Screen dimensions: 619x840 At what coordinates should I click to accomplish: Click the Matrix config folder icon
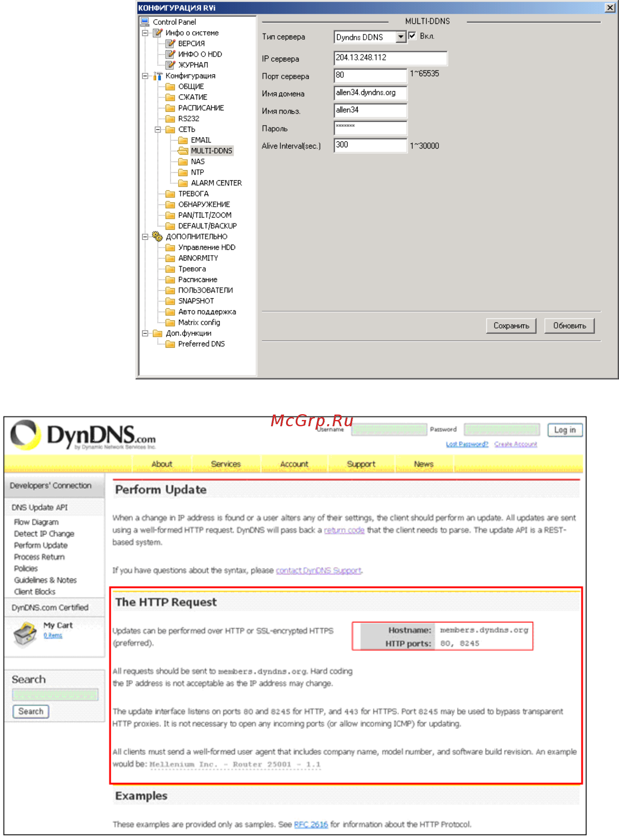point(170,323)
